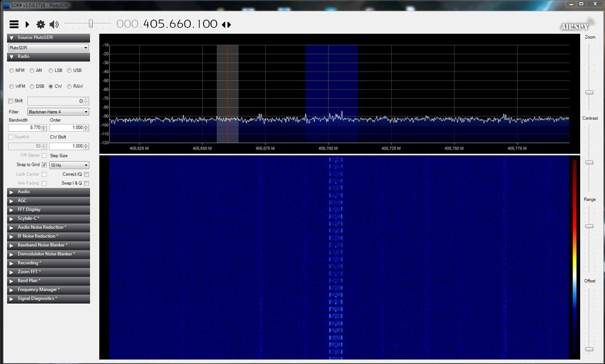
Task: Expand the Demodulator Noise Blanker panel
Action: 48,254
